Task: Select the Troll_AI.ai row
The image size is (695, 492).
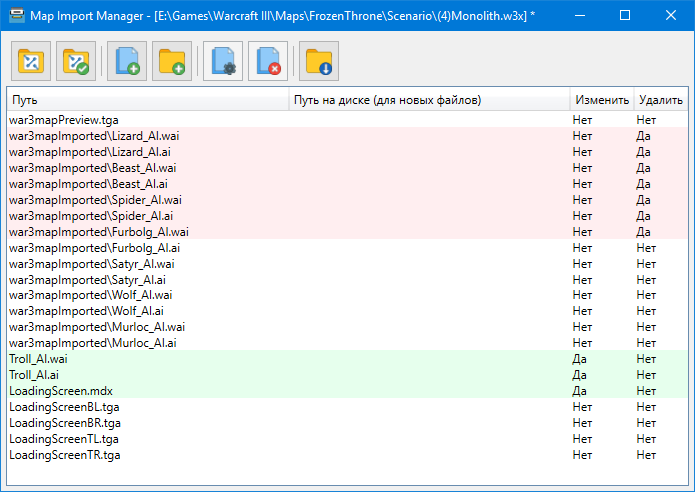Action: click(348, 375)
